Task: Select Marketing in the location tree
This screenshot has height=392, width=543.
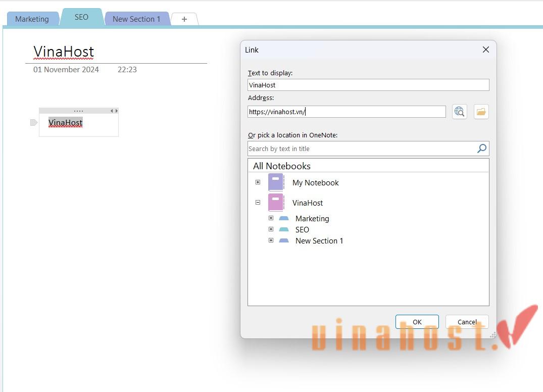Action: coord(312,219)
